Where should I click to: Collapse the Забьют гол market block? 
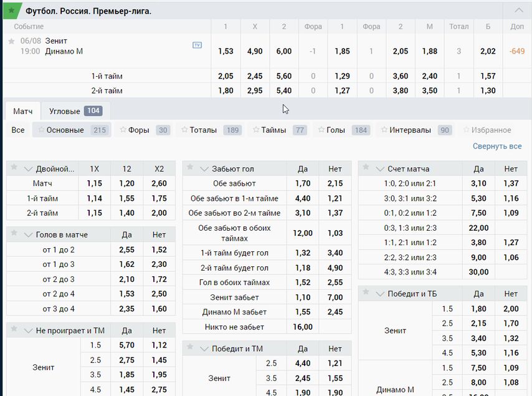(204, 169)
